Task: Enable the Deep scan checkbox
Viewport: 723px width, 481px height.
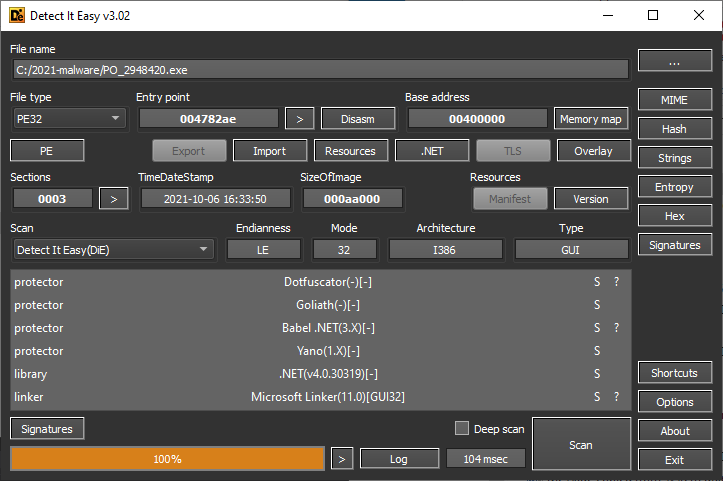Action: pyautogui.click(x=462, y=428)
